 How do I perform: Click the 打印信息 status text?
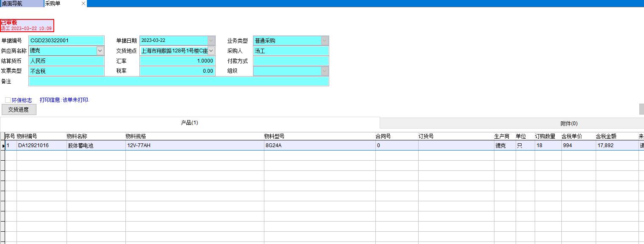64,100
